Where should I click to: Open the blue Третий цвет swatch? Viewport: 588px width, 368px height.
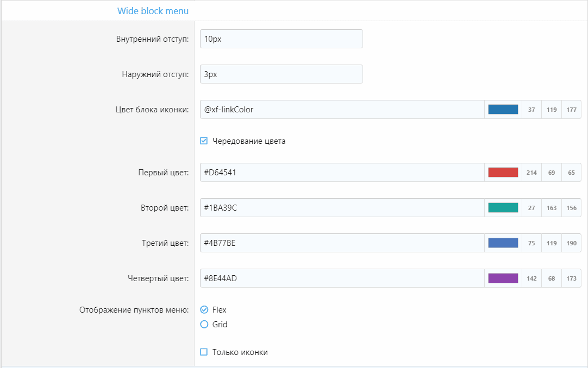pyautogui.click(x=503, y=243)
